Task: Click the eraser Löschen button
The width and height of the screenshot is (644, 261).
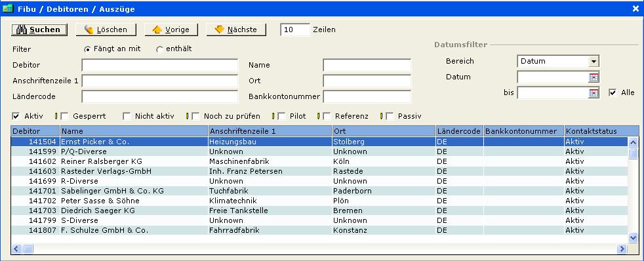Action: (x=106, y=30)
